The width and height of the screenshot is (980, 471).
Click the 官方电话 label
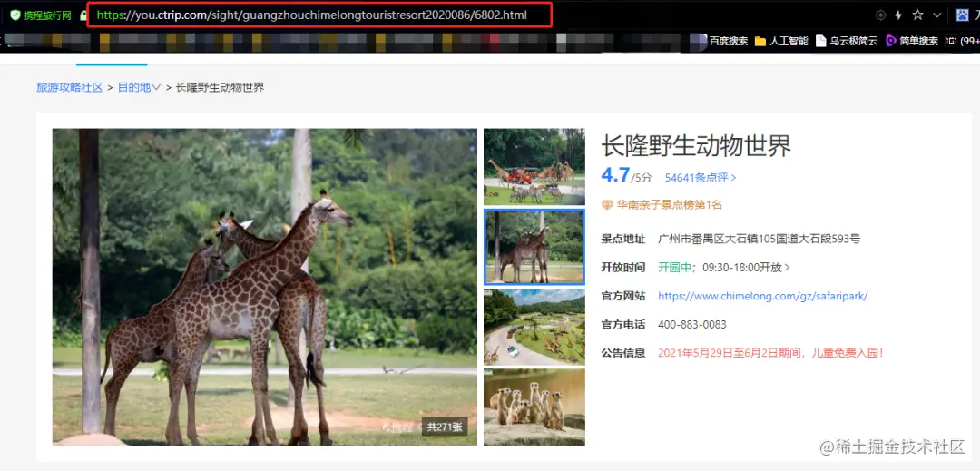click(x=623, y=325)
